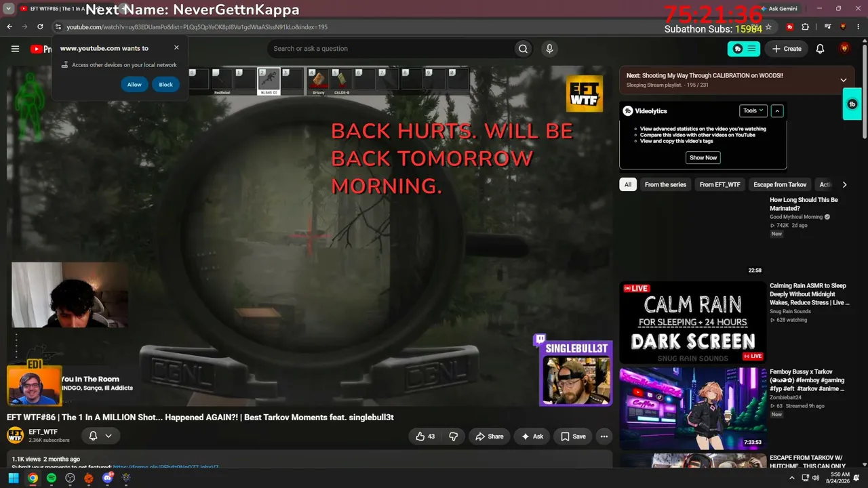Open the browser Extensions puzzle icon
Image resolution: width=868 pixels, height=488 pixels.
806,27
